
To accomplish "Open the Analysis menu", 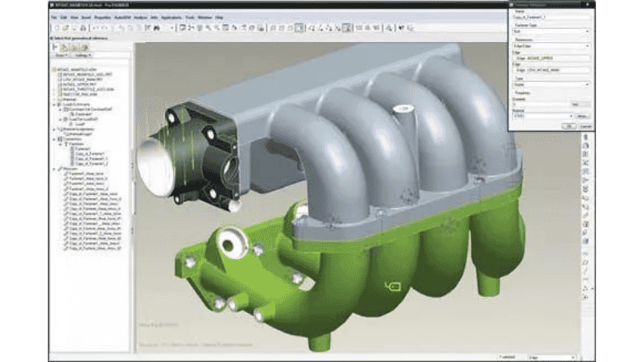I will (x=140, y=18).
